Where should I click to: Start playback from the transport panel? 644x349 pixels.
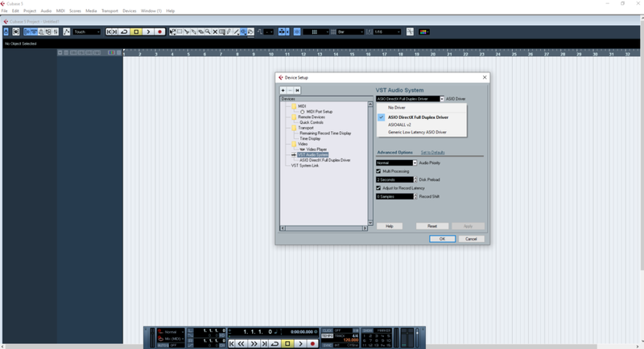(x=300, y=343)
